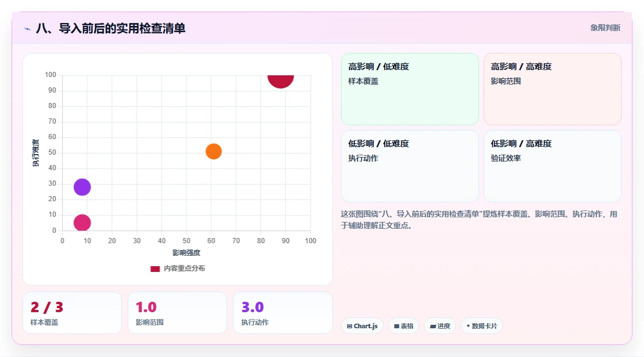The height and width of the screenshot is (357, 644).
Task: Click the 象限判断 label in header
Action: click(605, 28)
